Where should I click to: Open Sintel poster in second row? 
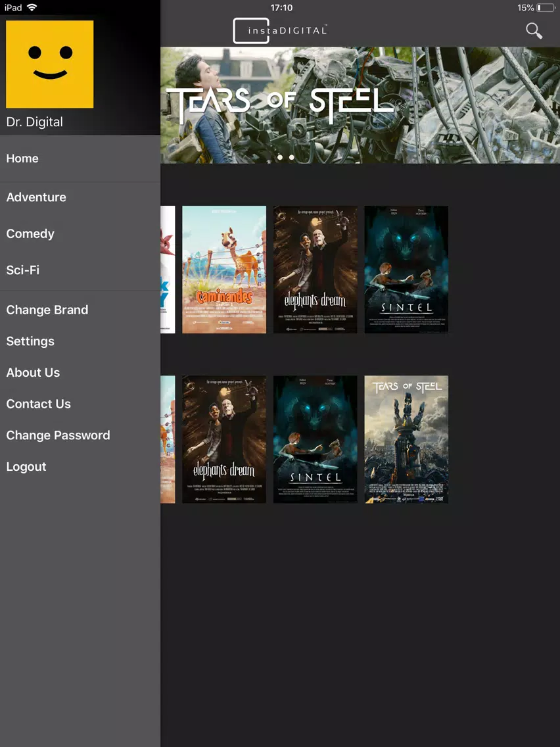[x=315, y=439]
